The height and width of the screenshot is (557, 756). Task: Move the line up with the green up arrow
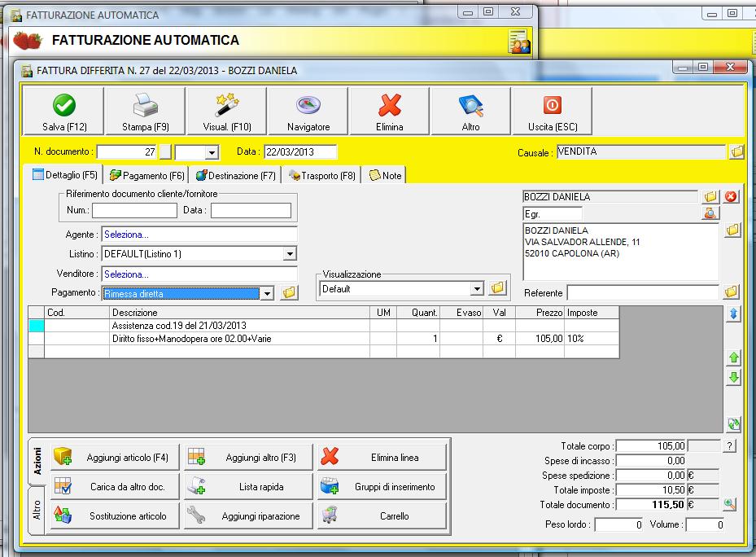(734, 357)
